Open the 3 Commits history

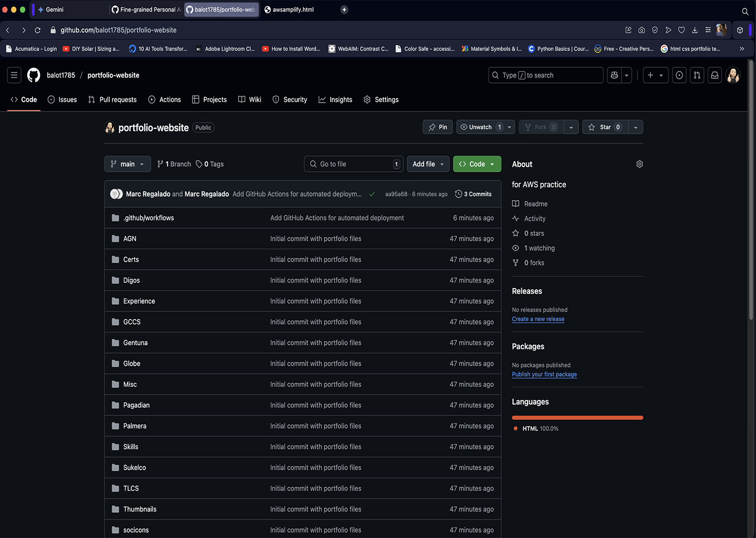click(x=473, y=194)
